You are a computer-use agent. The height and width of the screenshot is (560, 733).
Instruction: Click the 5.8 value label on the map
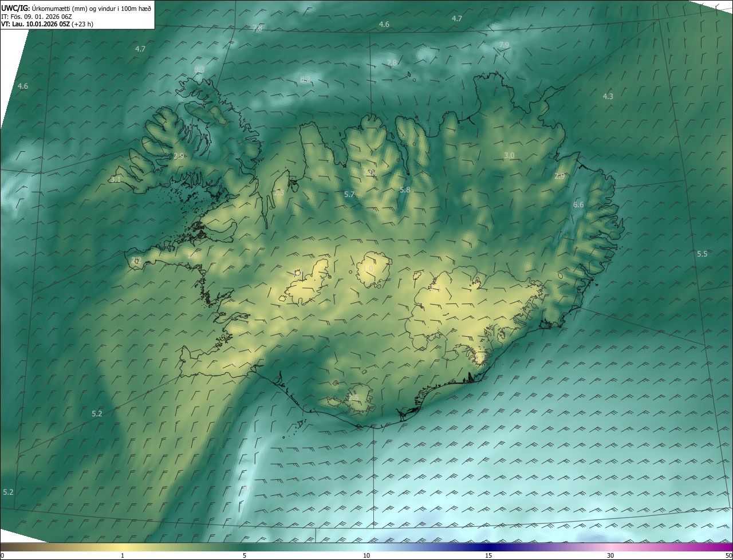405,190
